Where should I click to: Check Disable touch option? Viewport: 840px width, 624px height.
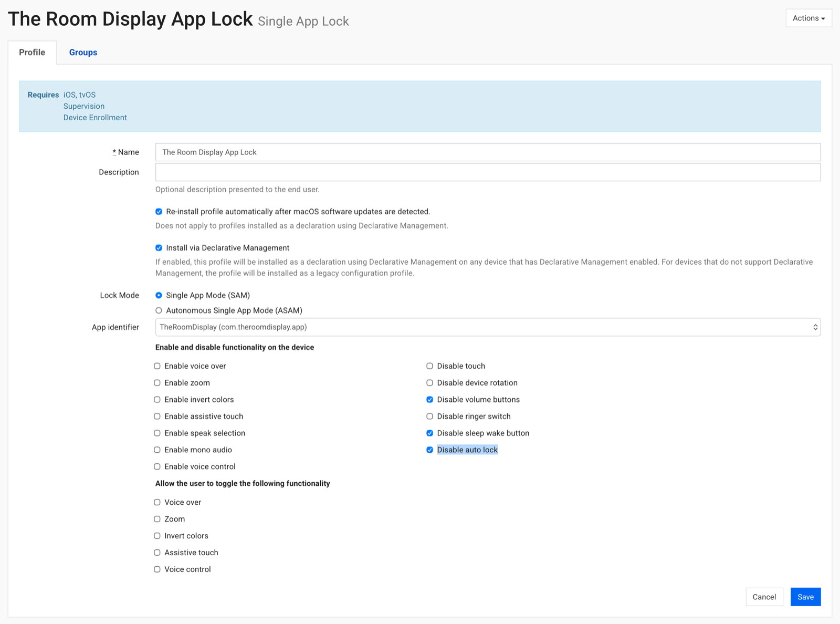(429, 366)
